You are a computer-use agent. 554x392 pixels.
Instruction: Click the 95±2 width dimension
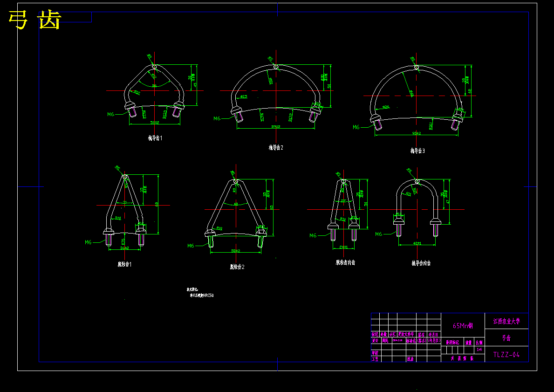[x=417, y=133]
